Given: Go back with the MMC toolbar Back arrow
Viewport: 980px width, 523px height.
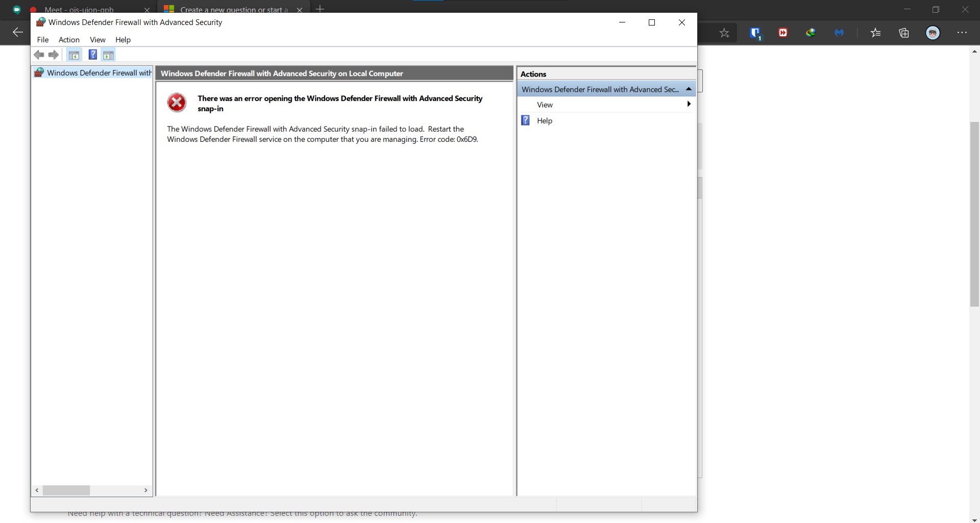Looking at the screenshot, I should tap(39, 55).
